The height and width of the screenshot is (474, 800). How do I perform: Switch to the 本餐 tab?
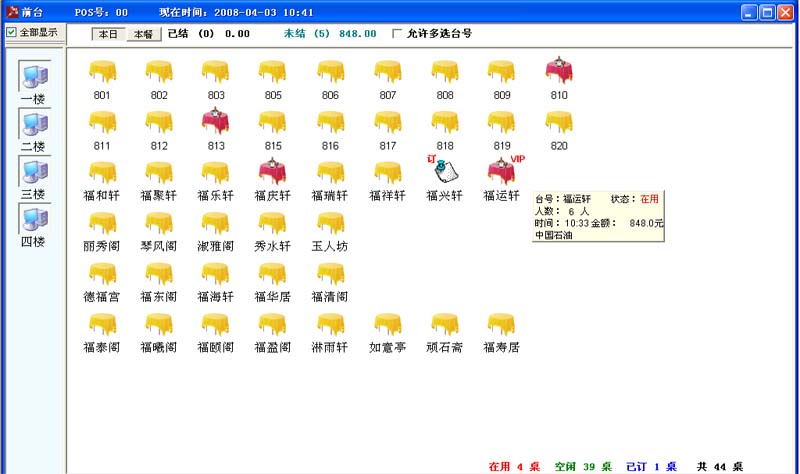143,34
